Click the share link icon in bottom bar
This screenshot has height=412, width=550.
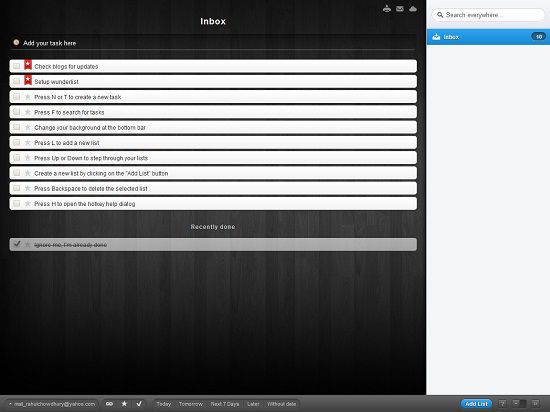(x=109, y=404)
